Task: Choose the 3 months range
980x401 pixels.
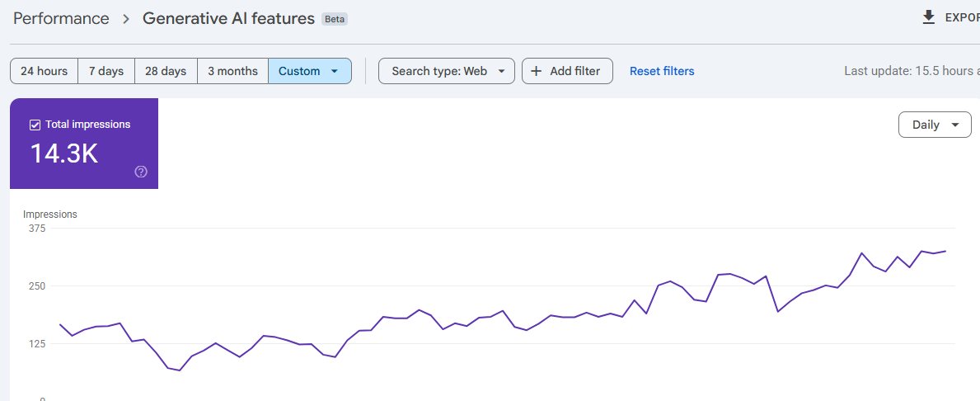Action: point(232,71)
